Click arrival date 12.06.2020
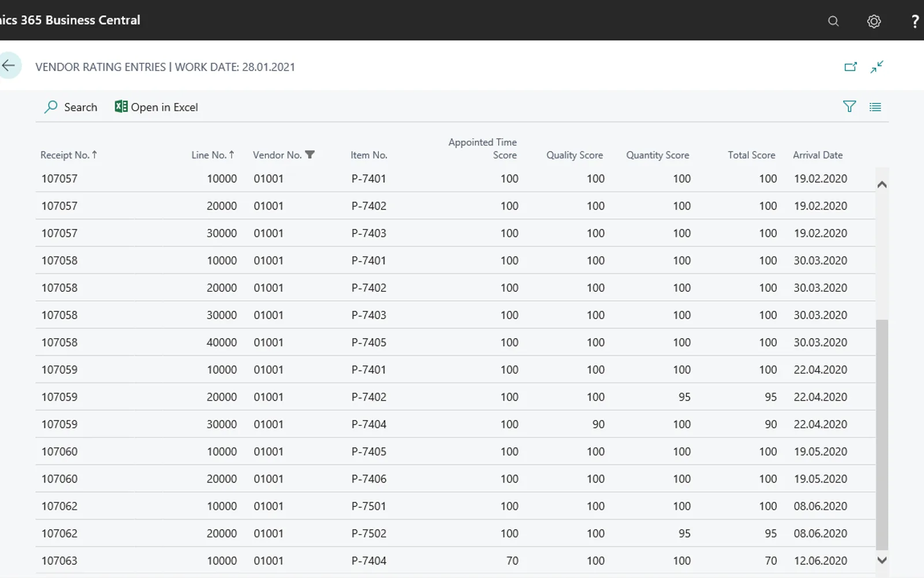Viewport: 924px width, 578px height. coord(820,561)
